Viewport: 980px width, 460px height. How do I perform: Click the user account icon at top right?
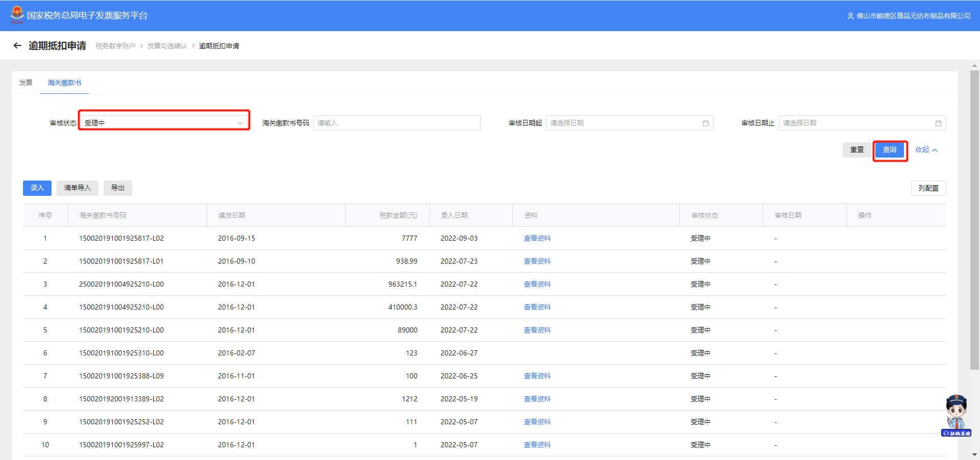850,16
